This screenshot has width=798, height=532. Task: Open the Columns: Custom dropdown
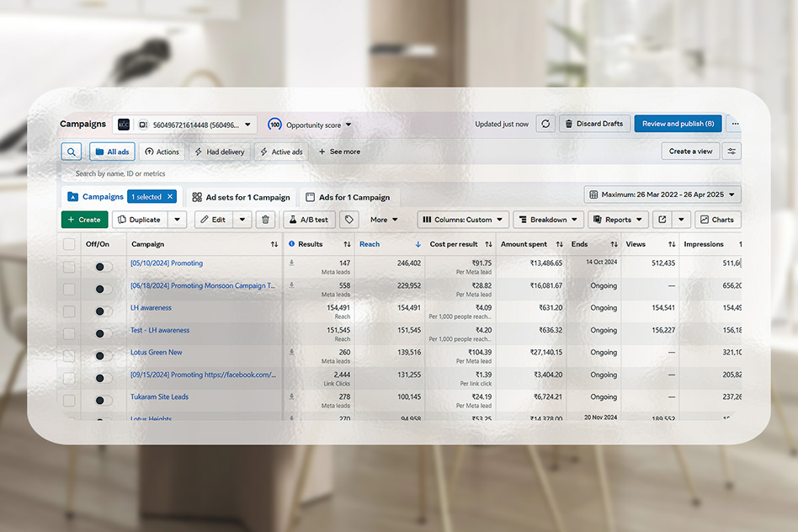[463, 220]
